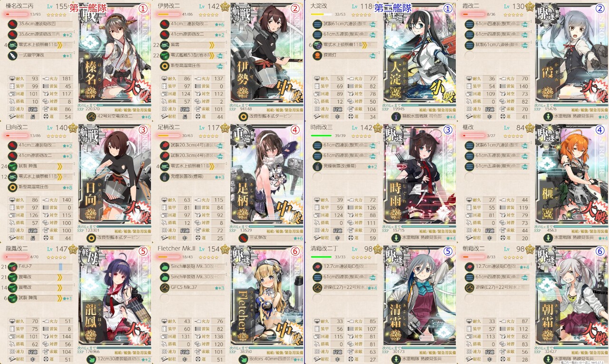Select the 精鋭水雷戦隊 司令部 icon on 大淀改
The width and height of the screenshot is (609, 364).
[x=394, y=116]
